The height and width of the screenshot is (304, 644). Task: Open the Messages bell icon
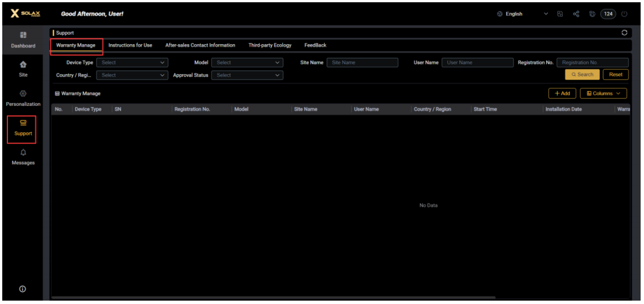click(23, 153)
